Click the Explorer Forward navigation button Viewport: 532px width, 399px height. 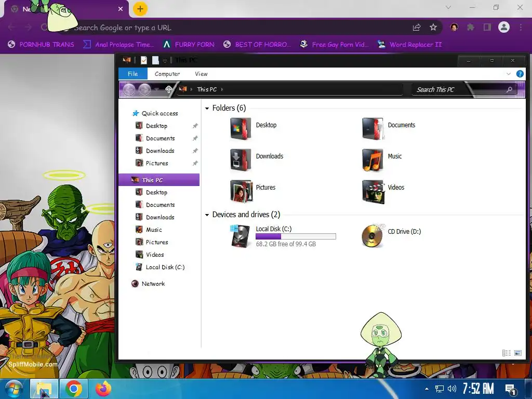point(144,89)
